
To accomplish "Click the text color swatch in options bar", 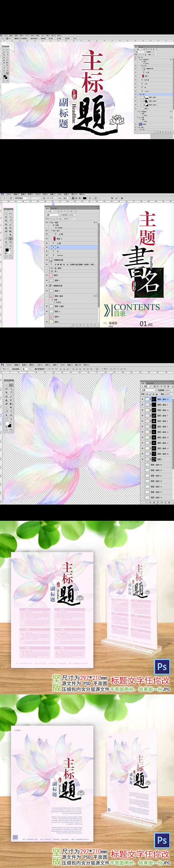I will click(84, 198).
